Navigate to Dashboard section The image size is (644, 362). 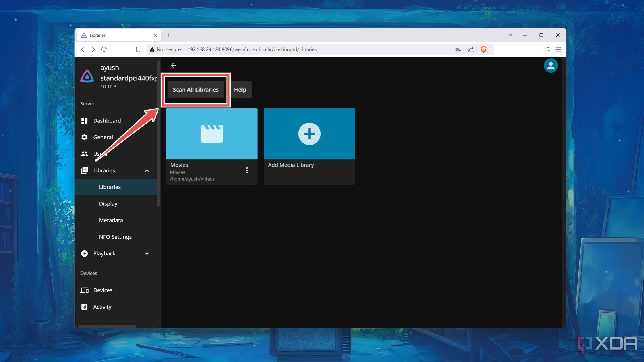click(107, 120)
